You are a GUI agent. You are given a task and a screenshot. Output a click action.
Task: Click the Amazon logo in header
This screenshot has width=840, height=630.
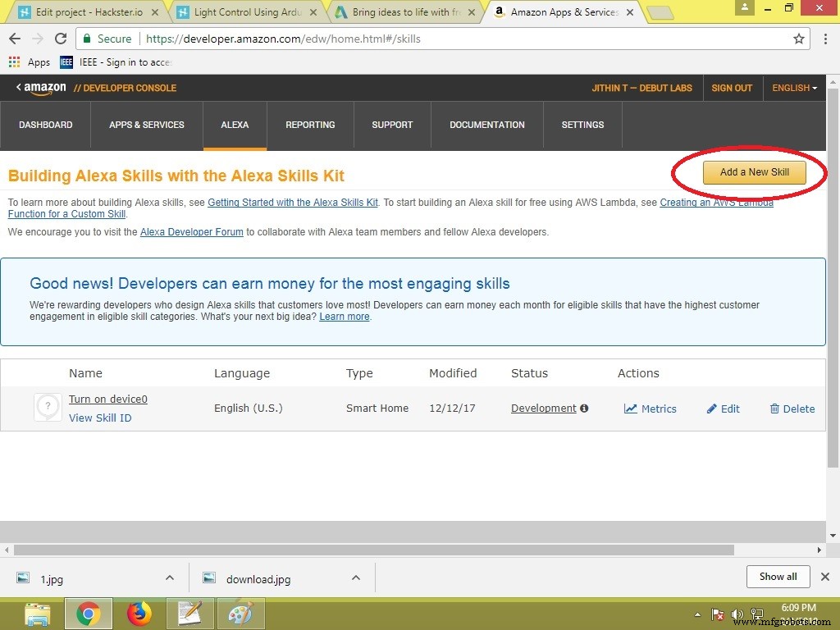[x=41, y=88]
